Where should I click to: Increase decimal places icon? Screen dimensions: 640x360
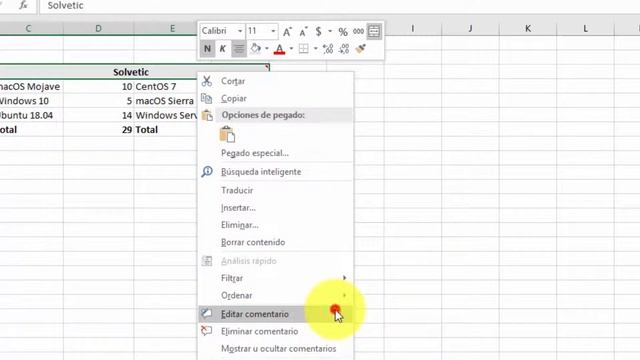tap(328, 49)
